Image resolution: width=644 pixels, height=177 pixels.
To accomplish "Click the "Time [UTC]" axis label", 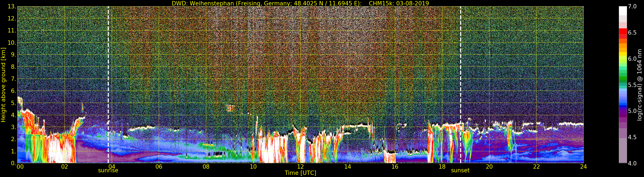I will coord(300,173).
